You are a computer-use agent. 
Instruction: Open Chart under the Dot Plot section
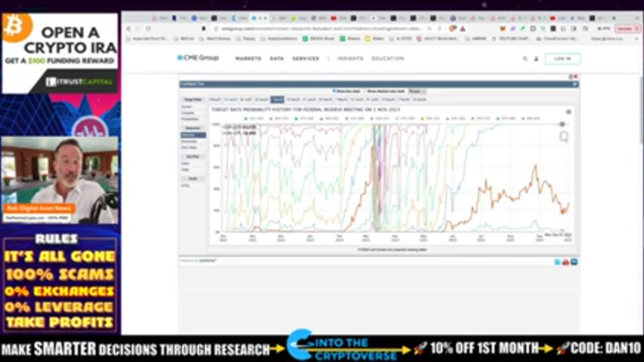185,163
